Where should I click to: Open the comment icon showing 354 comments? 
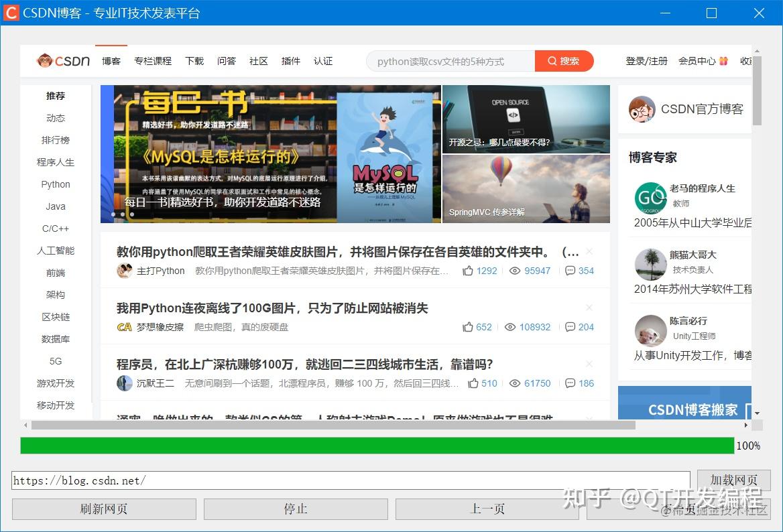pyautogui.click(x=571, y=271)
